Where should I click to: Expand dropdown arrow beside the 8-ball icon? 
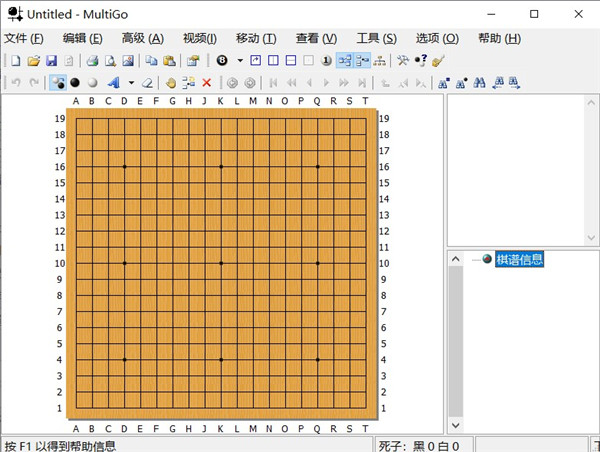point(240,61)
